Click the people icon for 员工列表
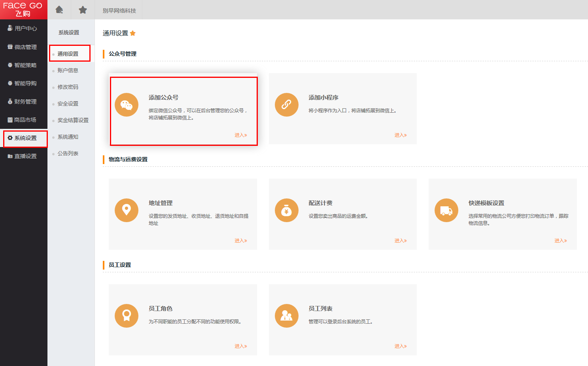 [286, 316]
